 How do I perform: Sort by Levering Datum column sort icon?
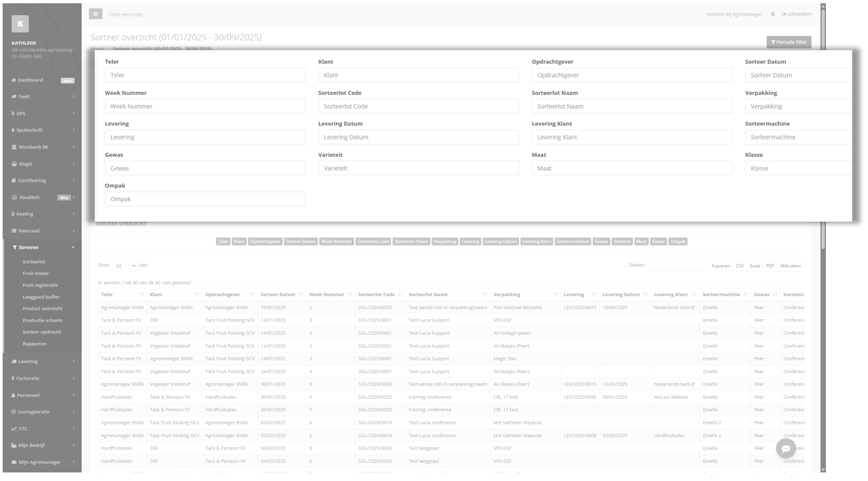click(x=646, y=295)
